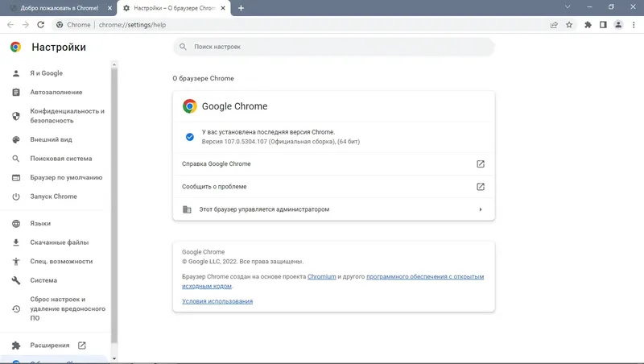Viewport: 644px width, 364px height.
Task: Expand 'Этот браузер управляется администратором' arrow
Action: click(x=480, y=209)
